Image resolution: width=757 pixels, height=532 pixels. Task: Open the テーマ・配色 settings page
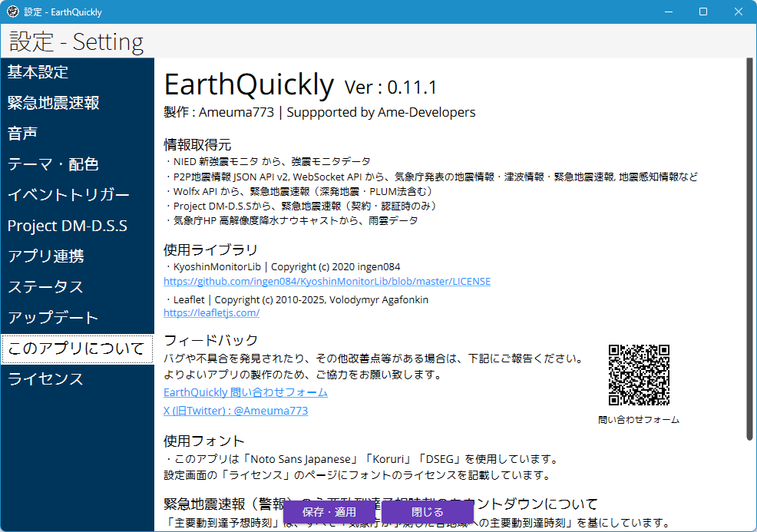click(x=78, y=164)
